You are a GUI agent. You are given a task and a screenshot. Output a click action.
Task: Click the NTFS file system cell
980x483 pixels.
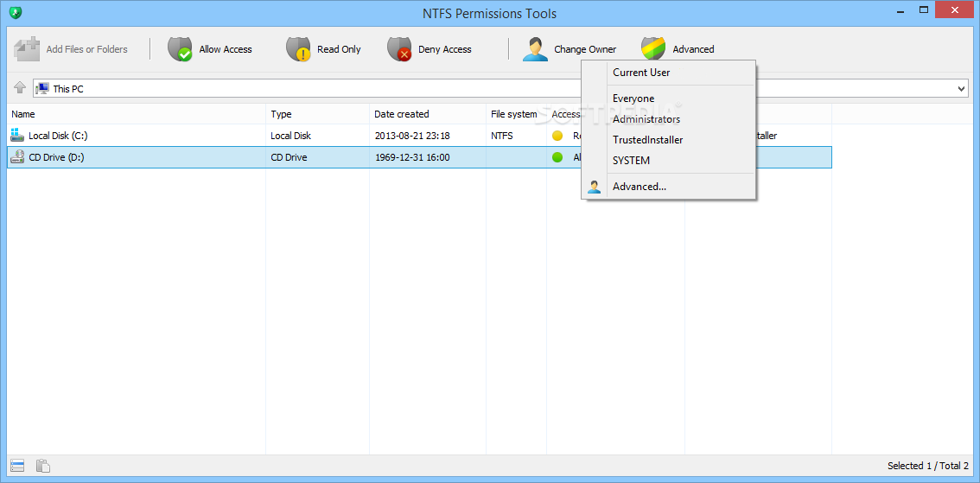click(x=502, y=136)
